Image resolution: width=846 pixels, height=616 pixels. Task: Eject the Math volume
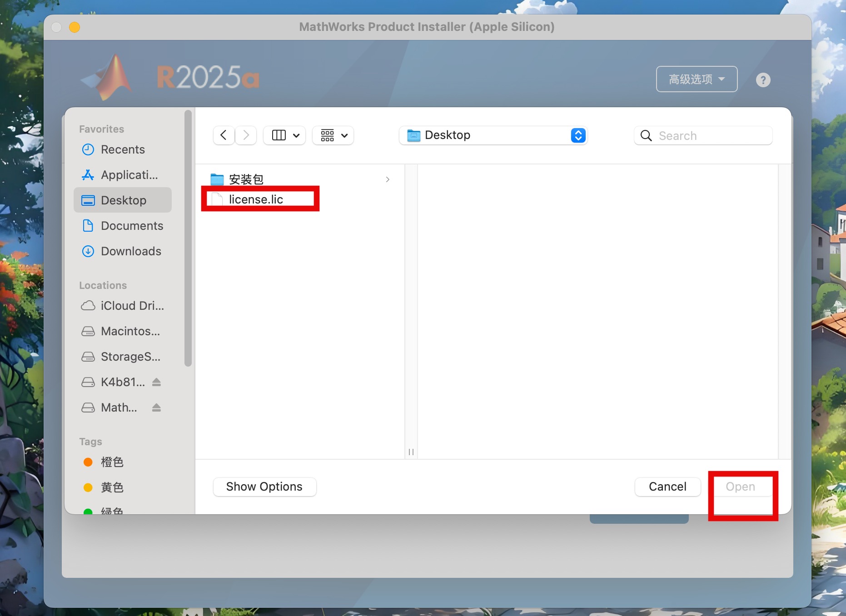(x=156, y=407)
